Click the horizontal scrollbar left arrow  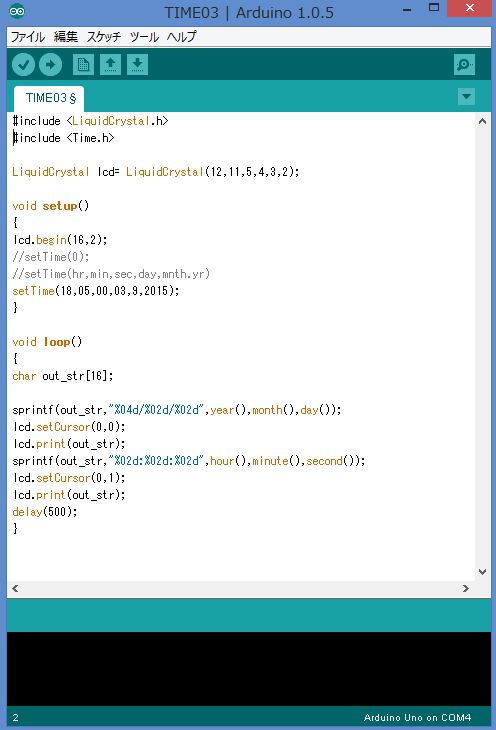[x=15, y=588]
